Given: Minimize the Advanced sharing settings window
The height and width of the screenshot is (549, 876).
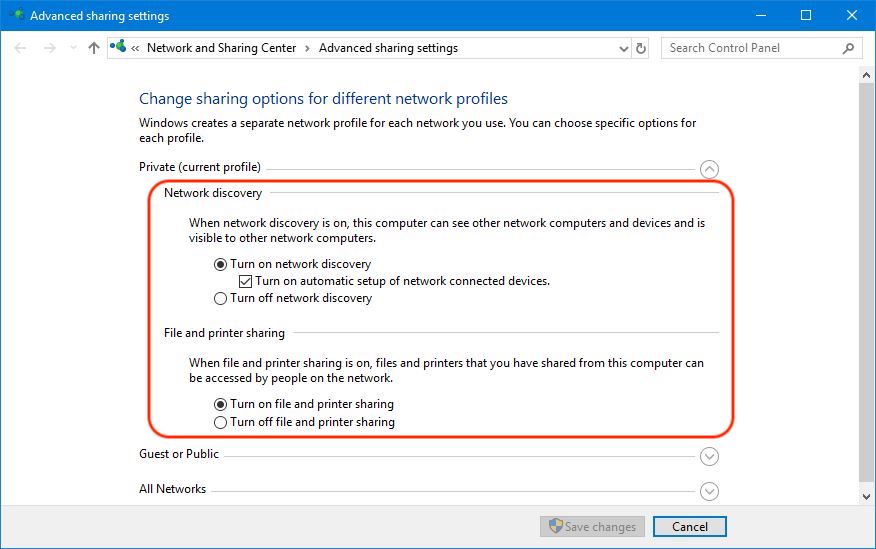Looking at the screenshot, I should tap(761, 15).
